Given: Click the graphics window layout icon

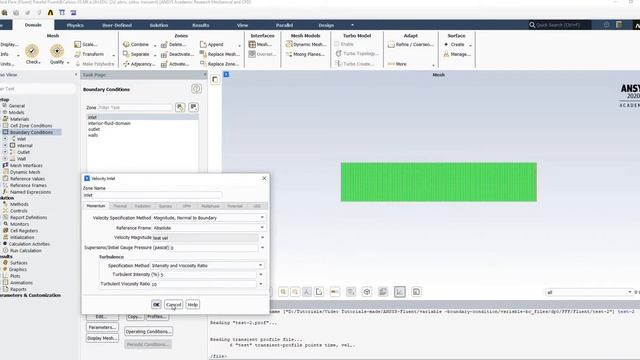Looking at the screenshot, I should click(x=215, y=79).
